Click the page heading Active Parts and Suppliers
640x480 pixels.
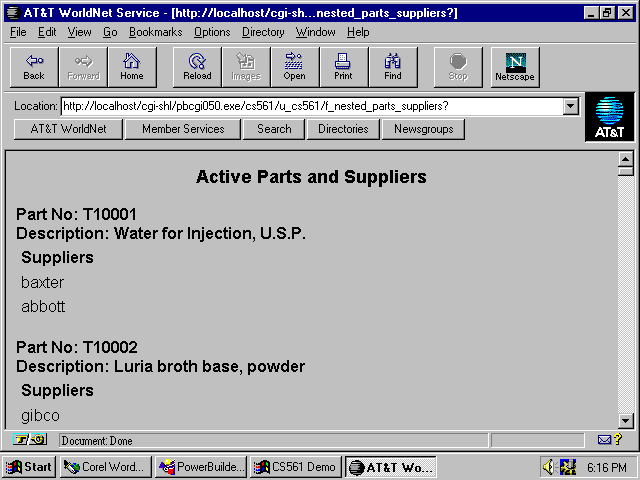311,177
